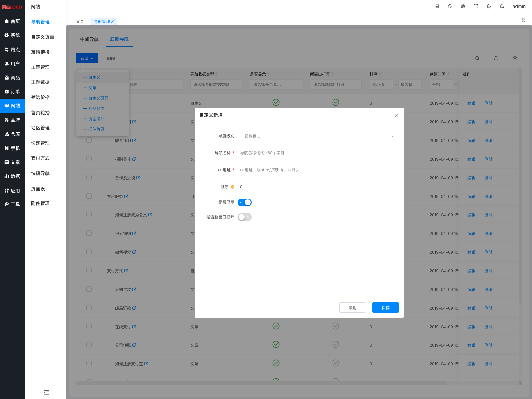
Task: Open the notification bell icon
Action: coord(502,6)
